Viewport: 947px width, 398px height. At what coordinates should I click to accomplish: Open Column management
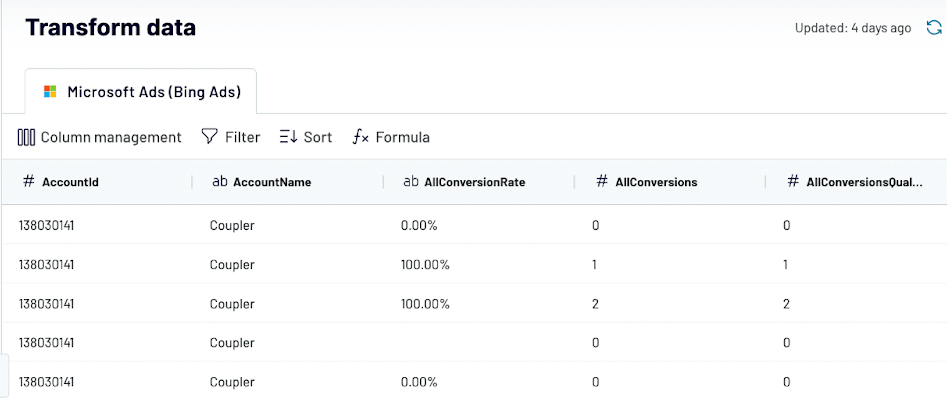[x=100, y=137]
